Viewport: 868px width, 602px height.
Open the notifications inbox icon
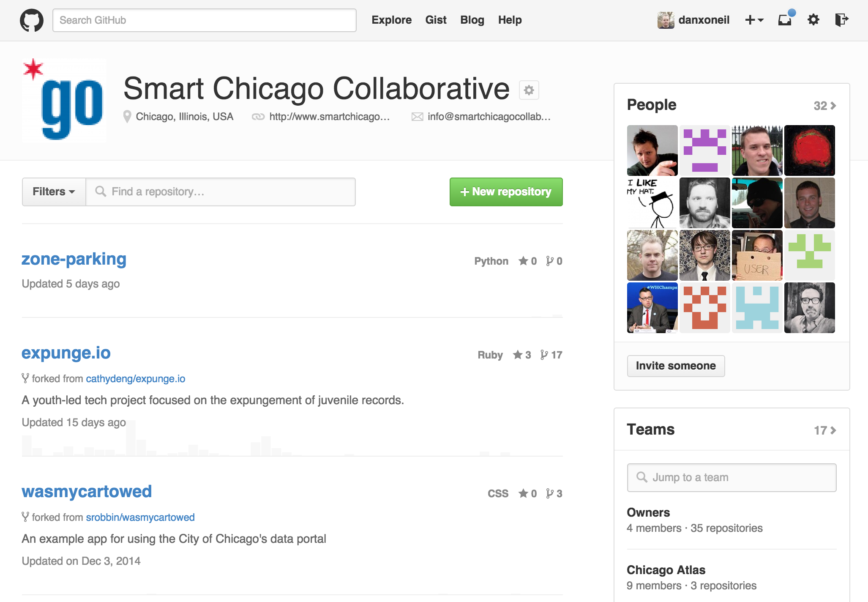click(x=786, y=19)
